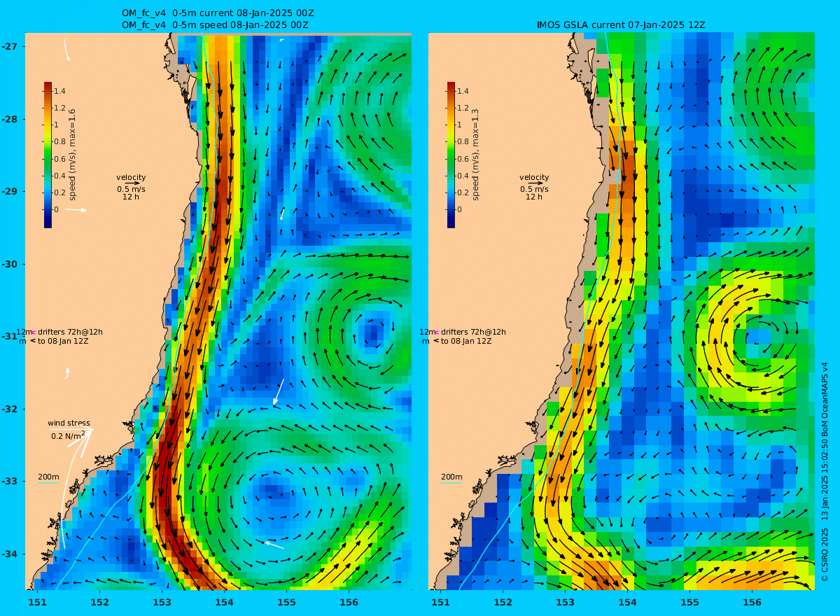Click 'drifters 72h@12h' legend in the OM_fc_v4 map
The width and height of the screenshot is (840, 616).
pyautogui.click(x=70, y=332)
